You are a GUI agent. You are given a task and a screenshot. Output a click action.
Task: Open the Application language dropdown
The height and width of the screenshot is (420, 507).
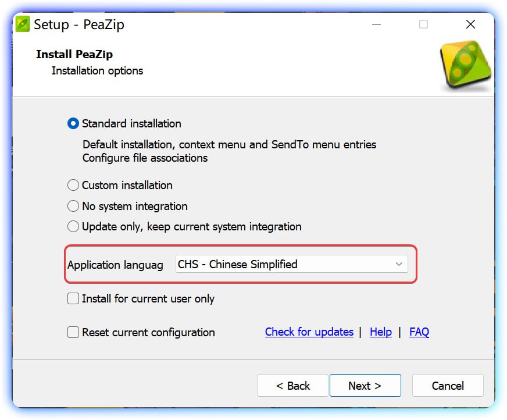click(x=291, y=264)
